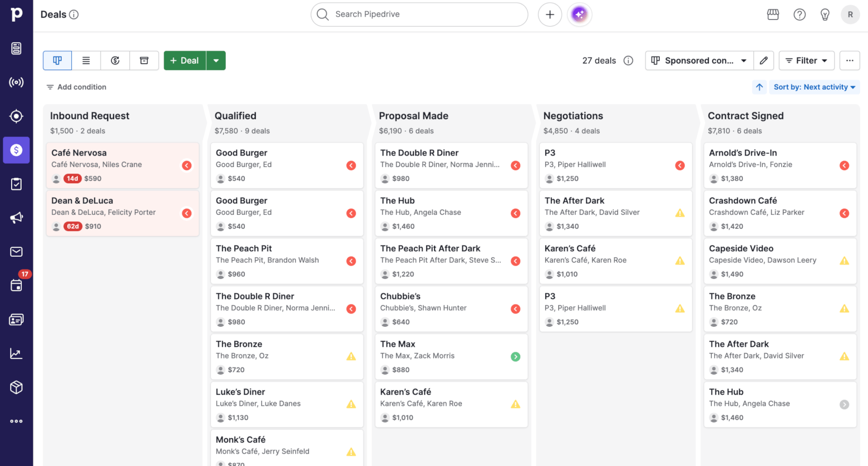Viewport: 868px width, 466px height.
Task: Click green activity icon on The Max
Action: [516, 357]
